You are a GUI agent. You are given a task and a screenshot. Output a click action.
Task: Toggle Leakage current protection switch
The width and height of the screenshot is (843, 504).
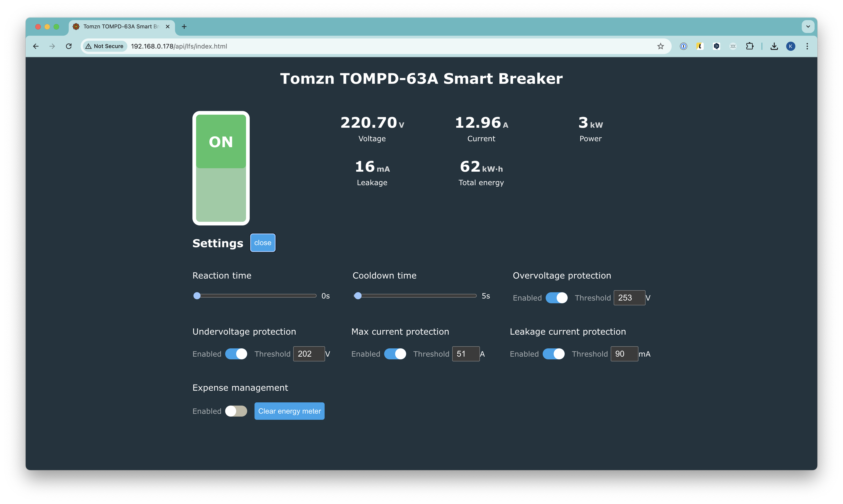pos(553,354)
